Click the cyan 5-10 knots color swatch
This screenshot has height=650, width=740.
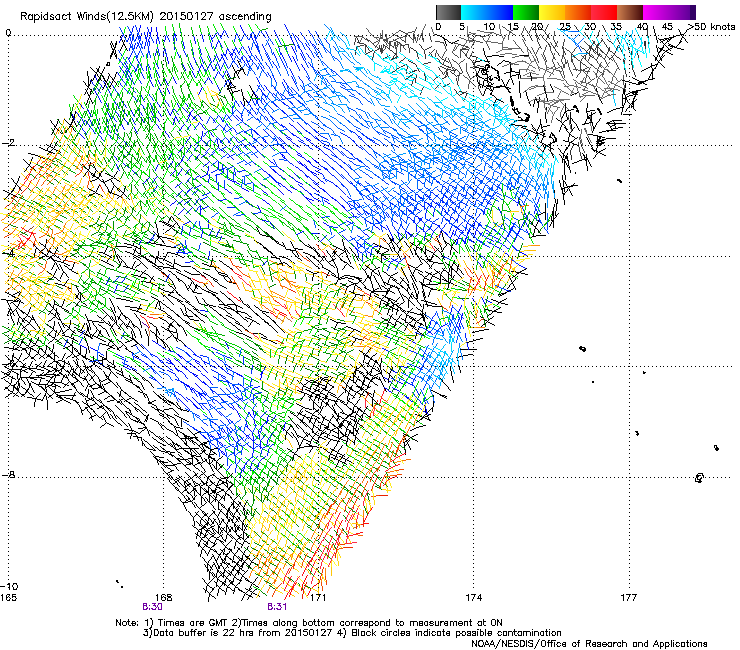coord(474,12)
